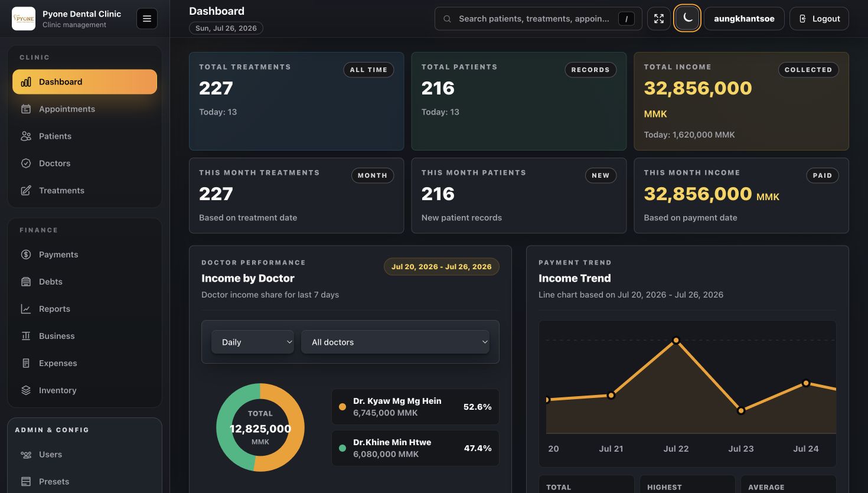This screenshot has width=868, height=493.
Task: Click the Appointments calendar icon
Action: click(x=26, y=109)
